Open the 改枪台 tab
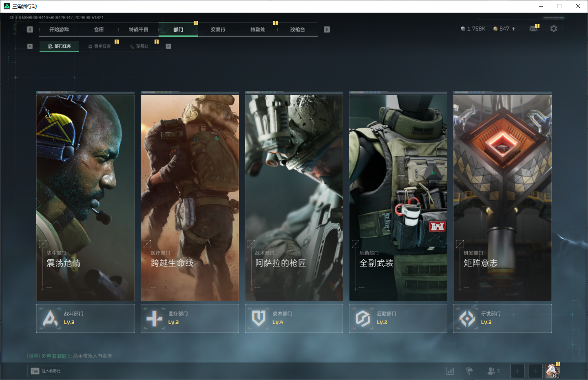 pyautogui.click(x=298, y=29)
